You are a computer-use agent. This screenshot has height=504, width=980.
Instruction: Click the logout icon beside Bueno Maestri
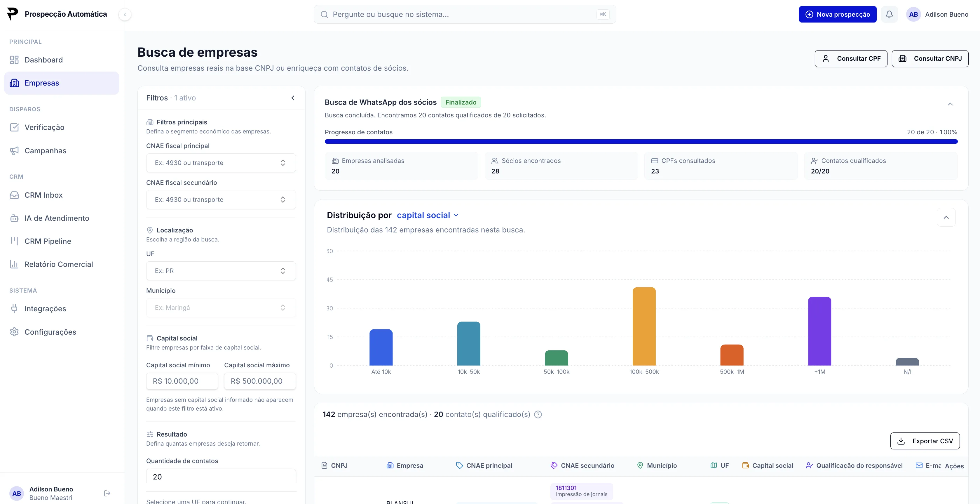click(107, 493)
